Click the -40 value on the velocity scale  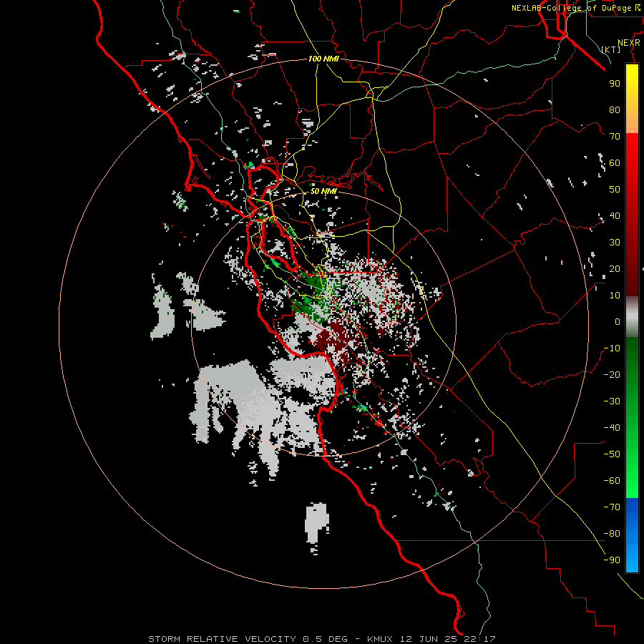pos(612,428)
